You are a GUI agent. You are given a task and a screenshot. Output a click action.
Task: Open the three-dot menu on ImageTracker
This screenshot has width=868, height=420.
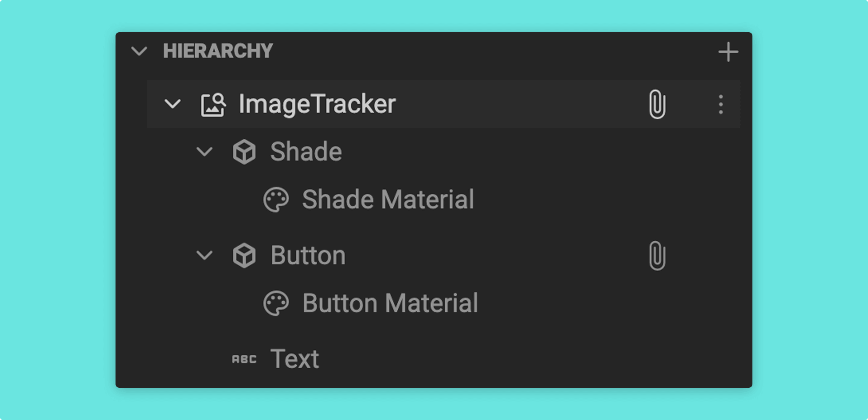(720, 104)
